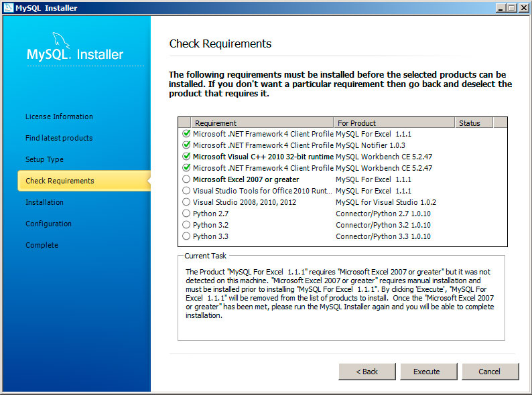The height and width of the screenshot is (395, 532).
Task: Click the Status column header
Action: point(474,123)
